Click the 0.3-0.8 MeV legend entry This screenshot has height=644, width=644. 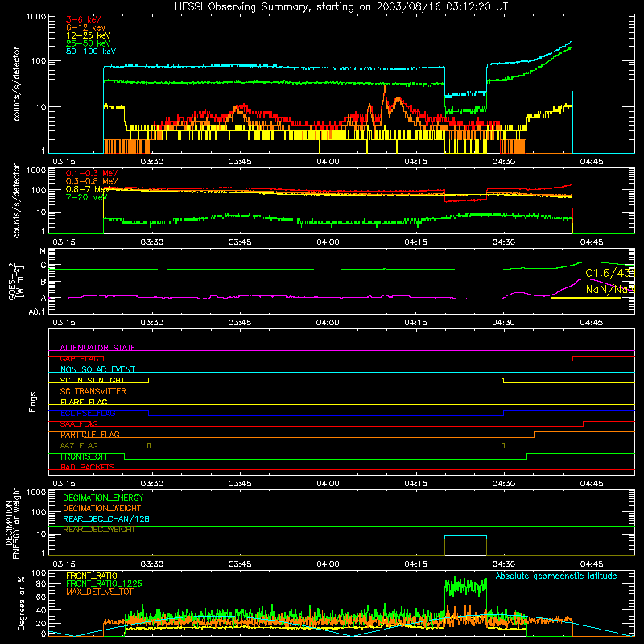click(92, 181)
